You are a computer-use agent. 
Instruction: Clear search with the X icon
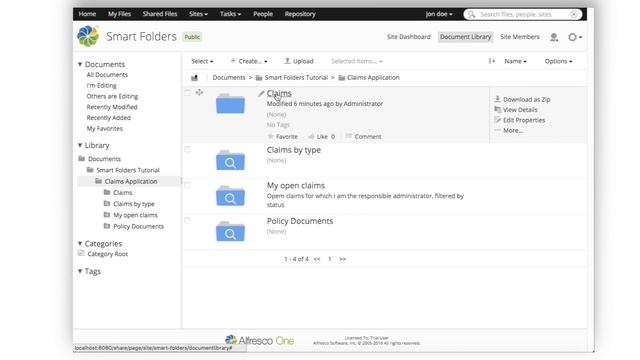[574, 14]
